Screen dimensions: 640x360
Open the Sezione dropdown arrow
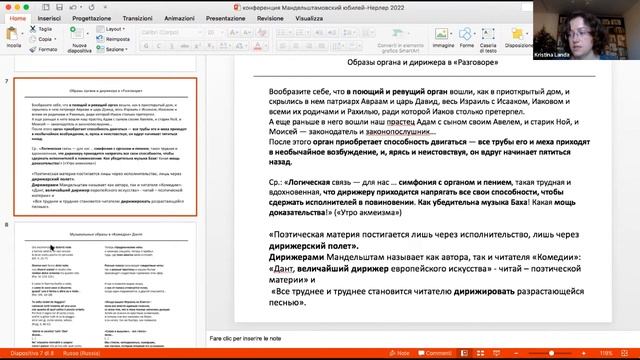tap(127, 49)
